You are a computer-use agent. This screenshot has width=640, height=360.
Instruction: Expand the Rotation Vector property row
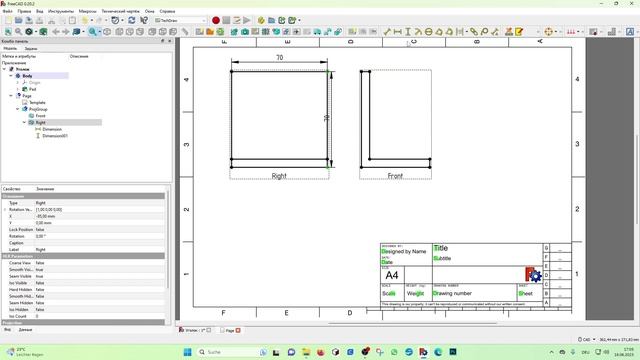click(x=5, y=209)
